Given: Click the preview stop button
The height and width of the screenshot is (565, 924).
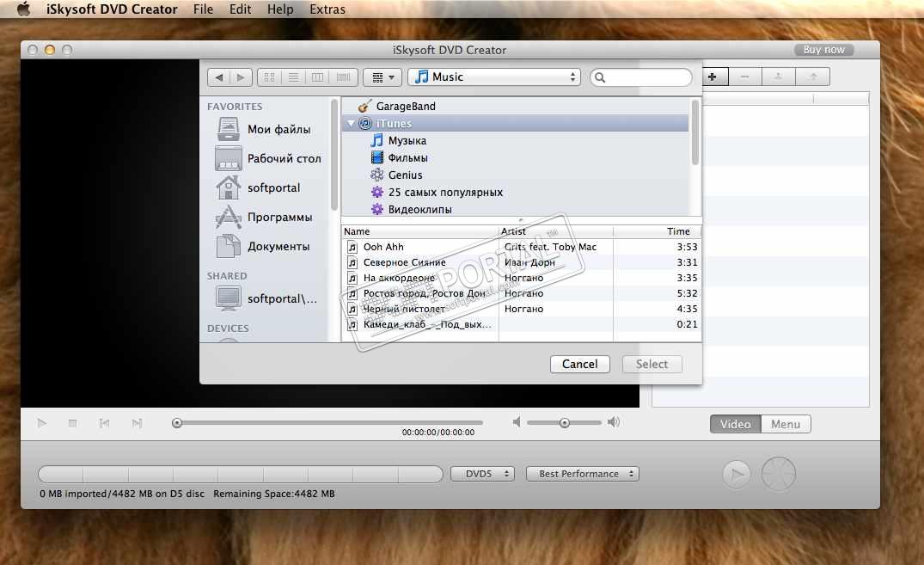Looking at the screenshot, I should pos(72,423).
